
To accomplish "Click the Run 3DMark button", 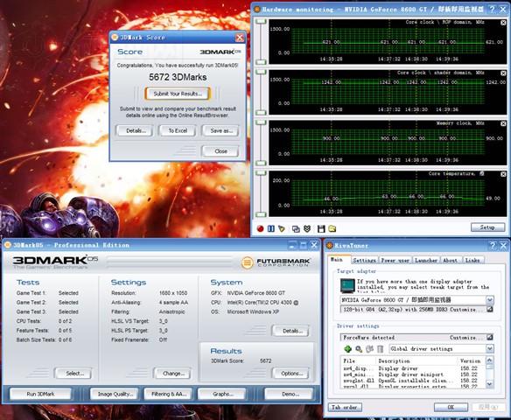I will coord(41,394).
